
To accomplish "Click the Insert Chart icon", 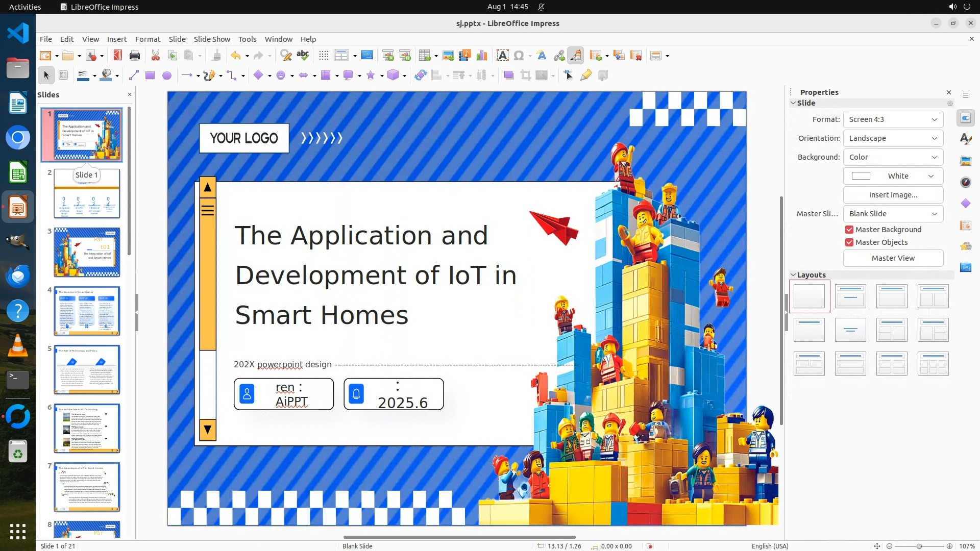I will 481,56.
